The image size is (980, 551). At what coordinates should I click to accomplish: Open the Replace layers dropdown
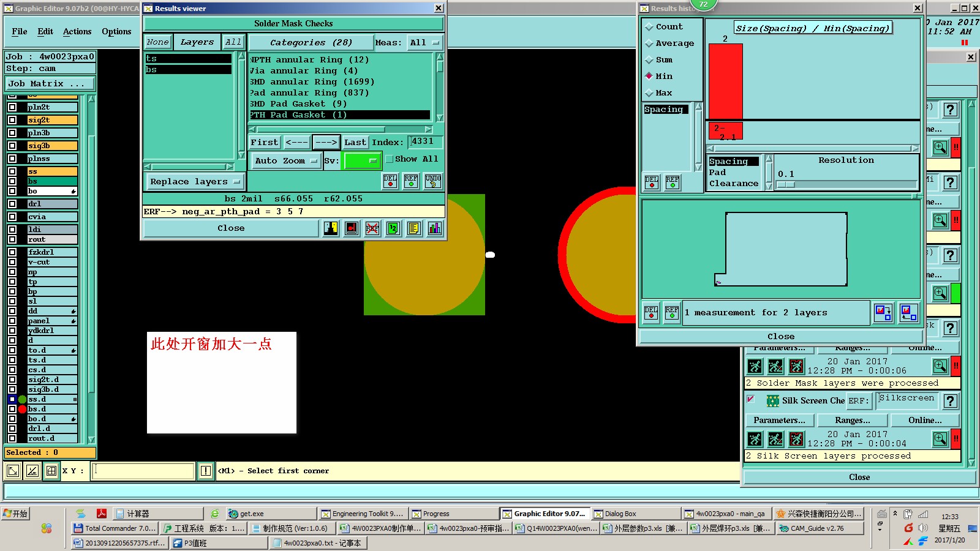pos(195,182)
